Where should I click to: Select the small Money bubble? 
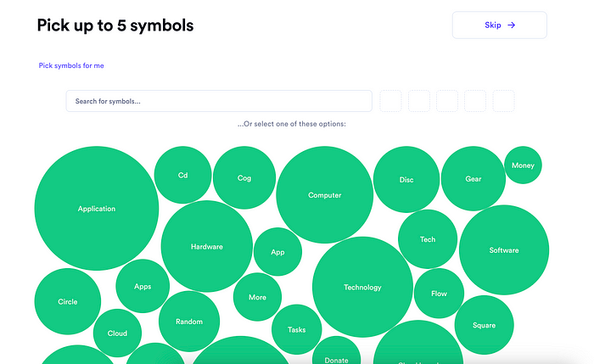[x=524, y=165]
